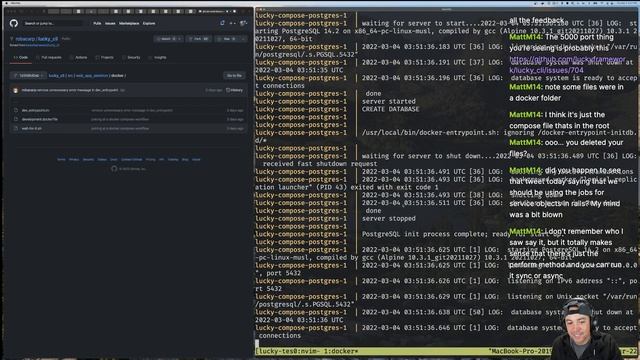Image resolution: width=640 pixels, height=360 pixels.
Task: Open the Docs footer link
Action: coord(113,160)
